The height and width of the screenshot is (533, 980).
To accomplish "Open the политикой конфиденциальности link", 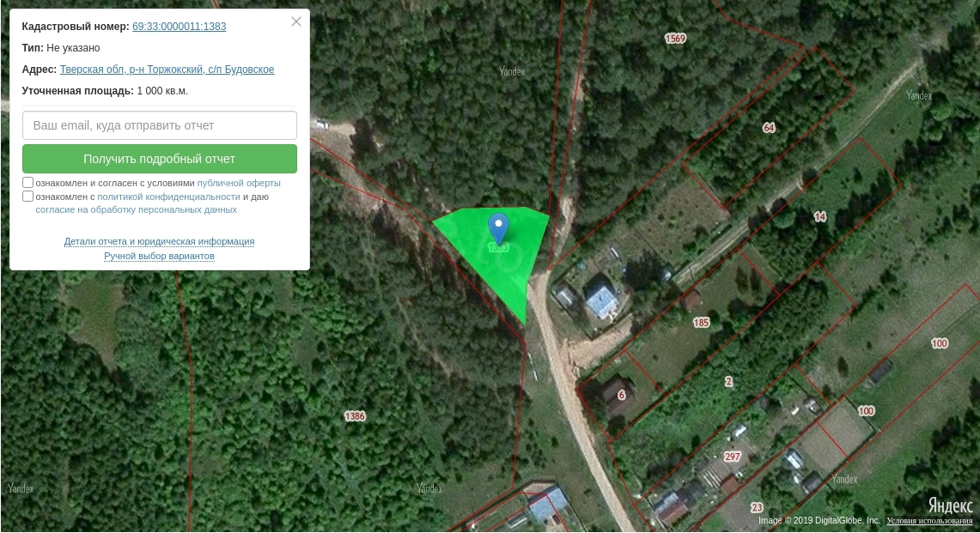I will click(168, 197).
